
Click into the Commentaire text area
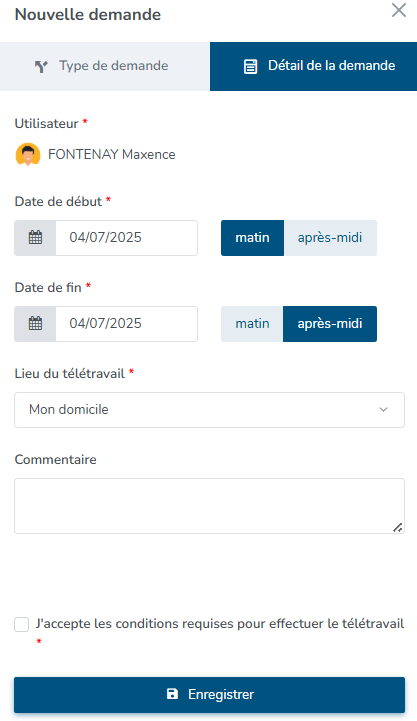pyautogui.click(x=210, y=506)
